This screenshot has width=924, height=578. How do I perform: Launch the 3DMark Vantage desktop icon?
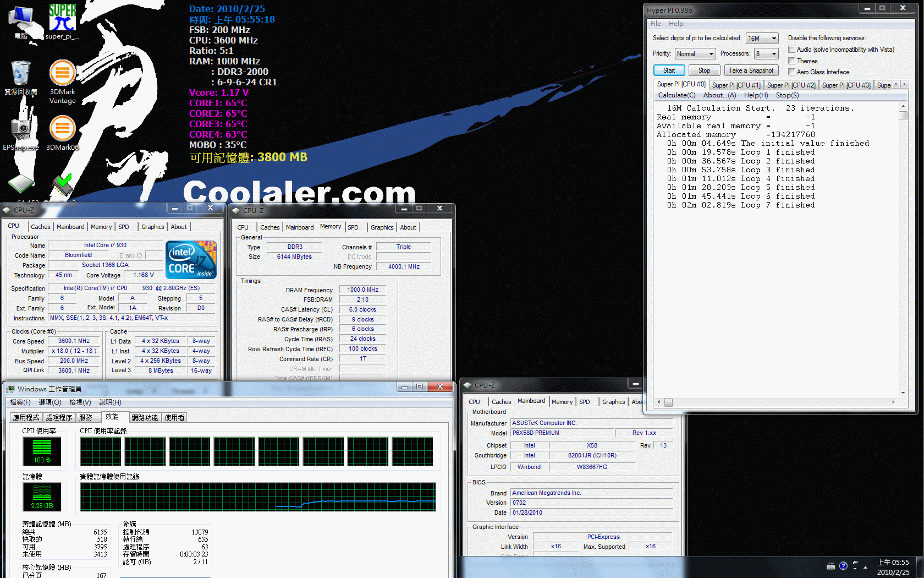click(62, 81)
